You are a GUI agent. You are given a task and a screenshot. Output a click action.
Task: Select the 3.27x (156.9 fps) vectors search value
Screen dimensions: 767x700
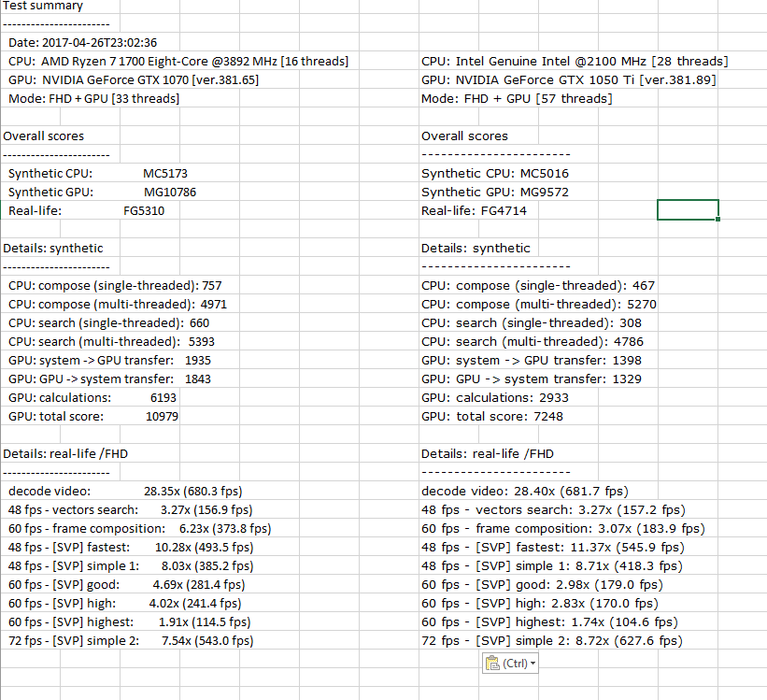(x=206, y=509)
